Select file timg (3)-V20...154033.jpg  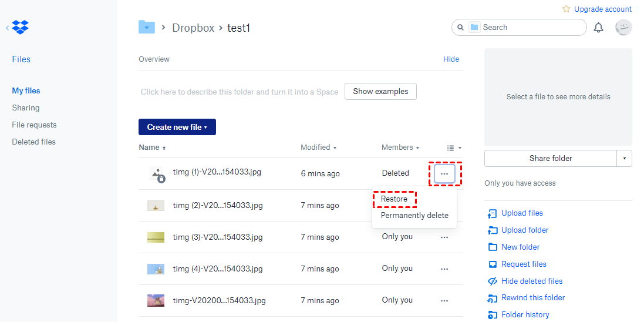click(218, 237)
